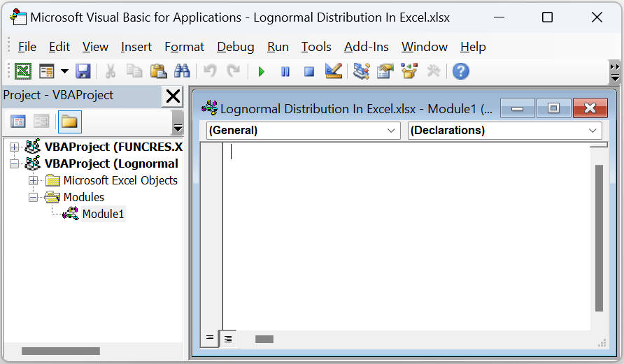Save the workbook with the floppy icon
The image size is (624, 364).
coord(83,71)
